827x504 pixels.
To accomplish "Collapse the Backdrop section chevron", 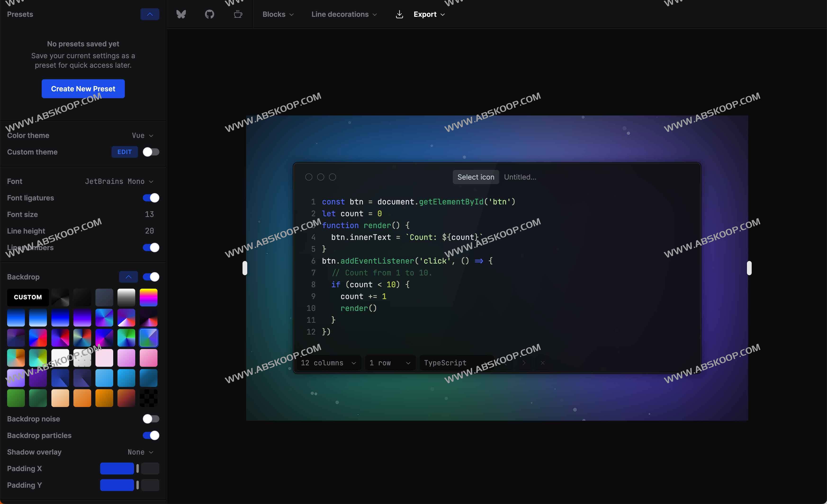I will (x=128, y=277).
